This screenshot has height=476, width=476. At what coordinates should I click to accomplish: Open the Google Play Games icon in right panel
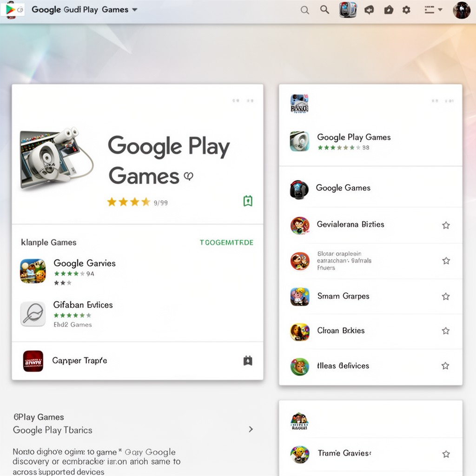click(299, 141)
